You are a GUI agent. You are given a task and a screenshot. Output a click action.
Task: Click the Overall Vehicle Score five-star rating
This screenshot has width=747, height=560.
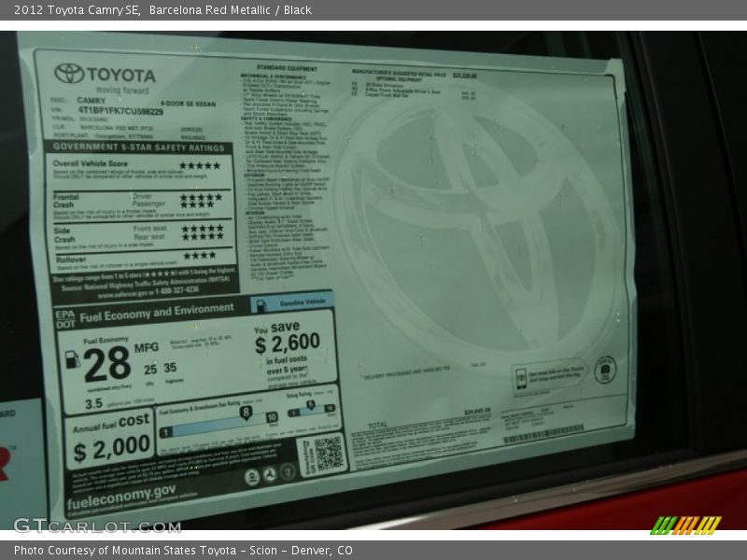click(200, 166)
